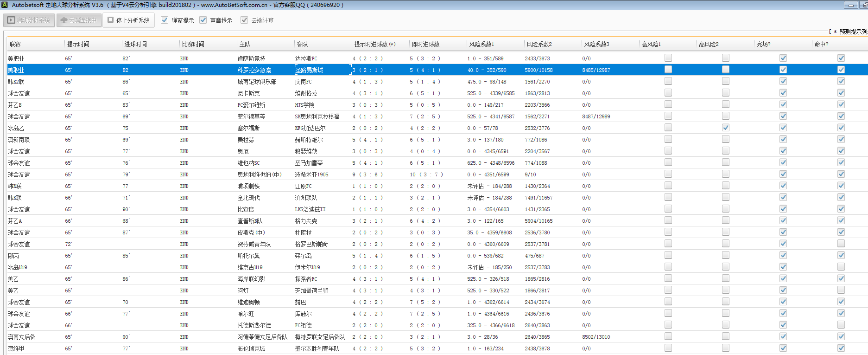The image size is (868, 355).
Task: Click the cloud icon on 云端连接中
Action: pos(64,20)
